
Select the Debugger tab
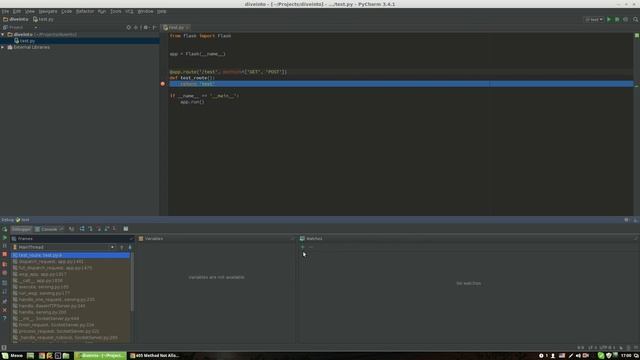[x=21, y=229]
